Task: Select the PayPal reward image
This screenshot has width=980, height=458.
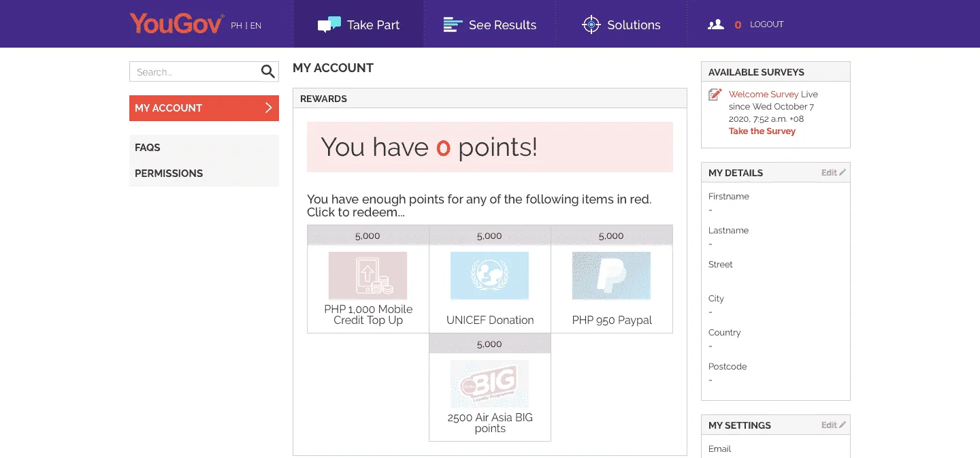Action: [x=611, y=276]
